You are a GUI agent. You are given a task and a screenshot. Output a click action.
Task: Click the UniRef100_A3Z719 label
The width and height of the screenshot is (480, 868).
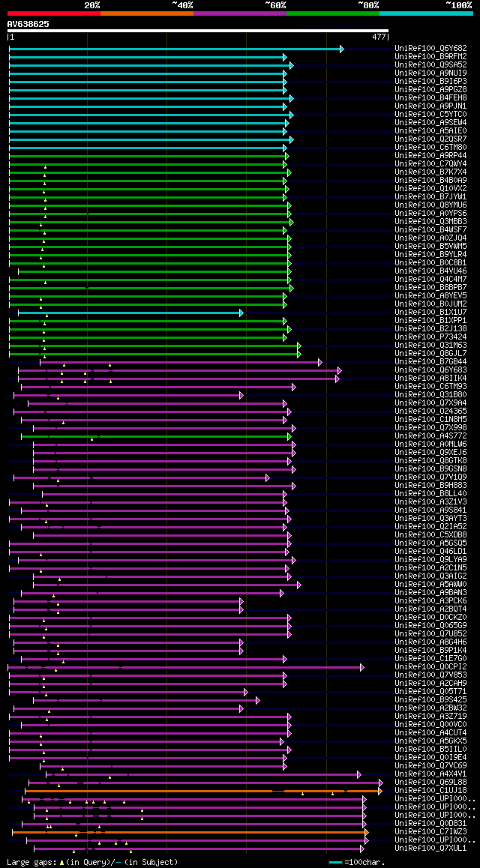430,717
